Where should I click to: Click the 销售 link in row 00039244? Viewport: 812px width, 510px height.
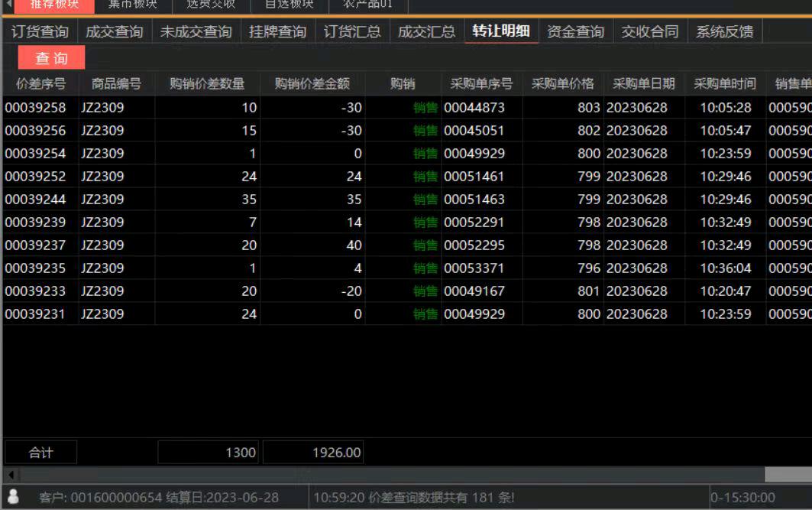tap(425, 200)
